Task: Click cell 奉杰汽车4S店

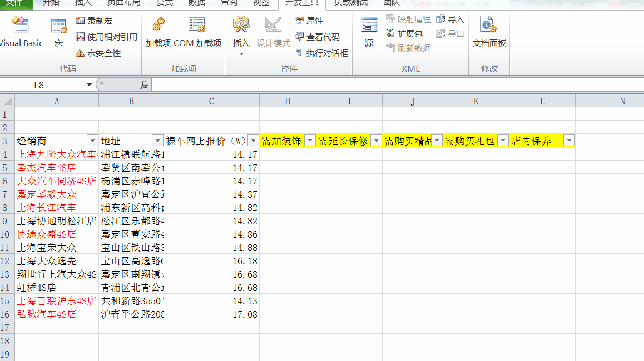Action: click(x=57, y=168)
